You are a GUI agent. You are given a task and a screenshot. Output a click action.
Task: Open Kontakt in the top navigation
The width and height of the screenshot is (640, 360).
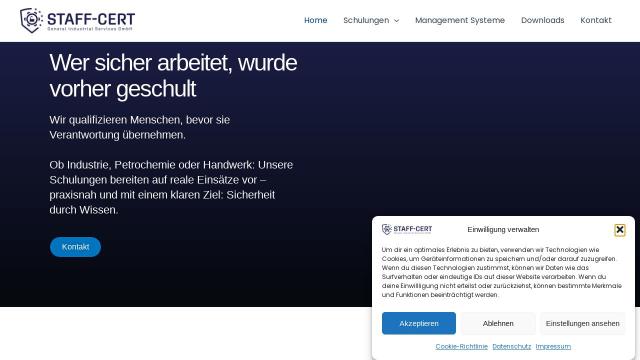[x=596, y=20]
